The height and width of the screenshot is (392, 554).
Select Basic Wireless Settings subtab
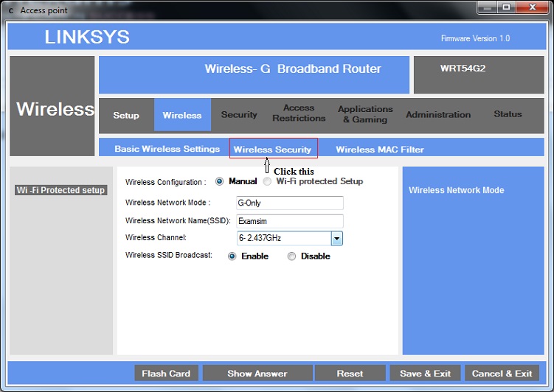[167, 149]
